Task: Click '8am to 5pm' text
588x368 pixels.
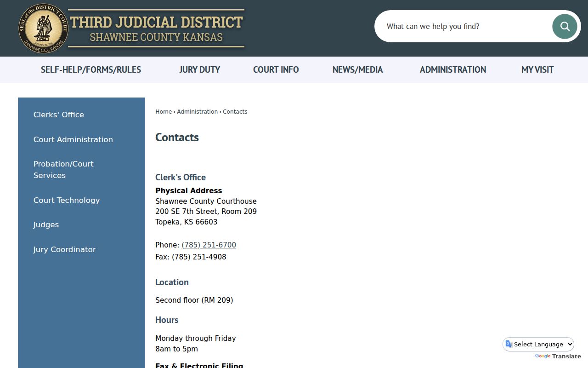Action: tap(176, 349)
